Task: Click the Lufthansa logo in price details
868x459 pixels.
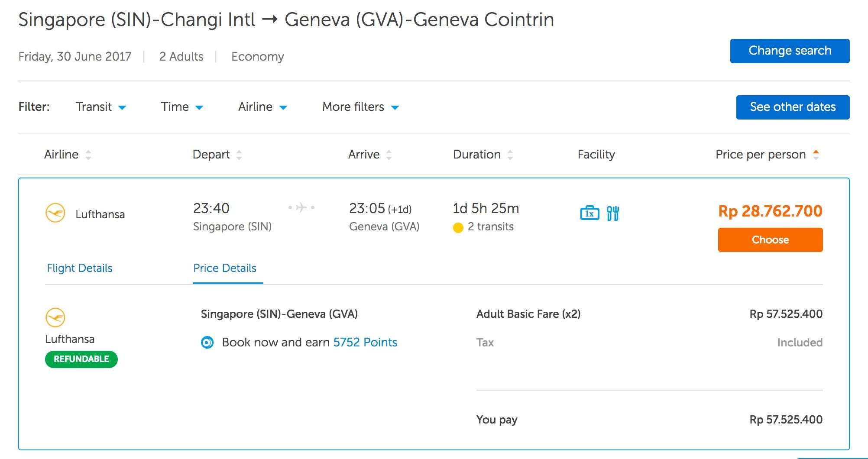Action: pyautogui.click(x=55, y=317)
